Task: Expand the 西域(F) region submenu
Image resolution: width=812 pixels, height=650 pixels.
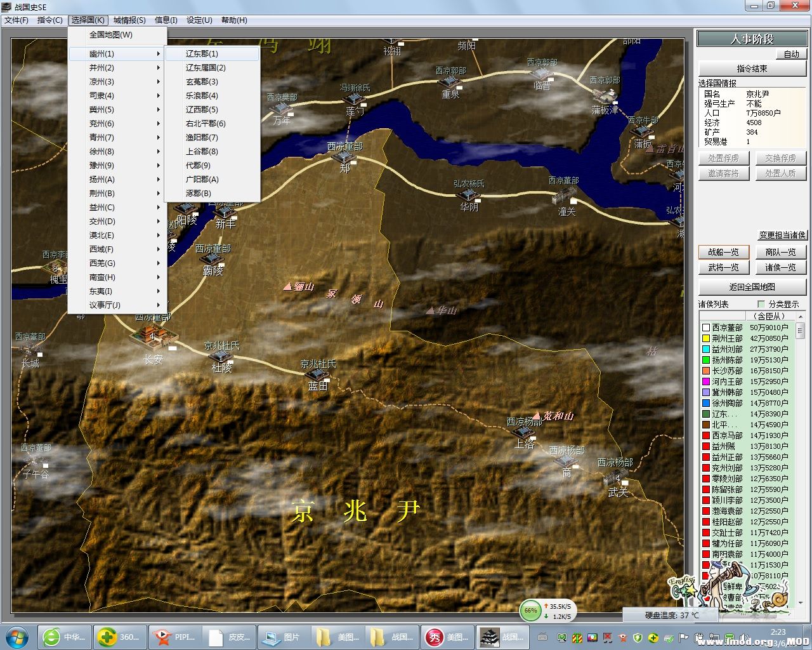Action: [117, 249]
